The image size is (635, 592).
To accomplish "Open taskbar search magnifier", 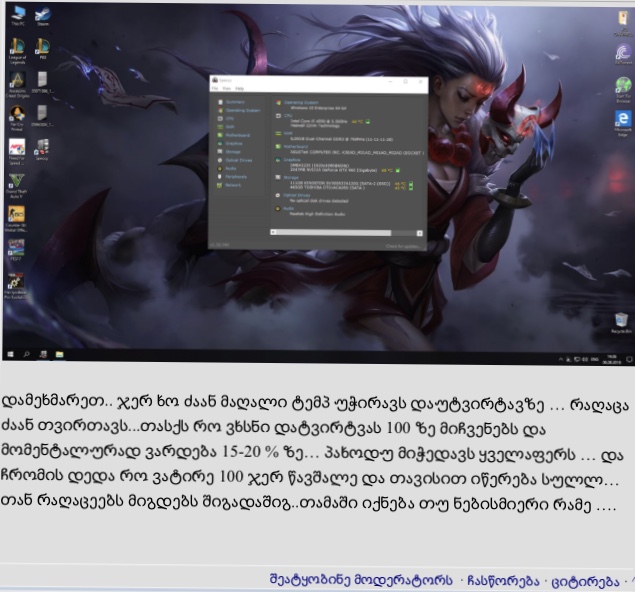I will [x=27, y=354].
